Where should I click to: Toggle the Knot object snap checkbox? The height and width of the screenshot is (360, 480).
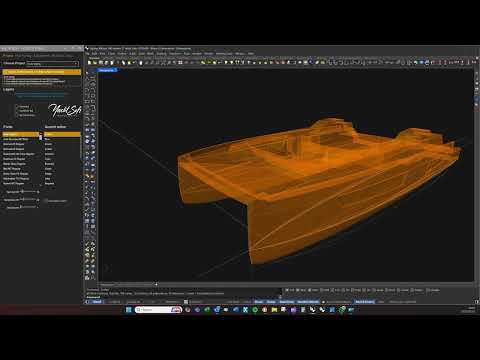click(388, 290)
